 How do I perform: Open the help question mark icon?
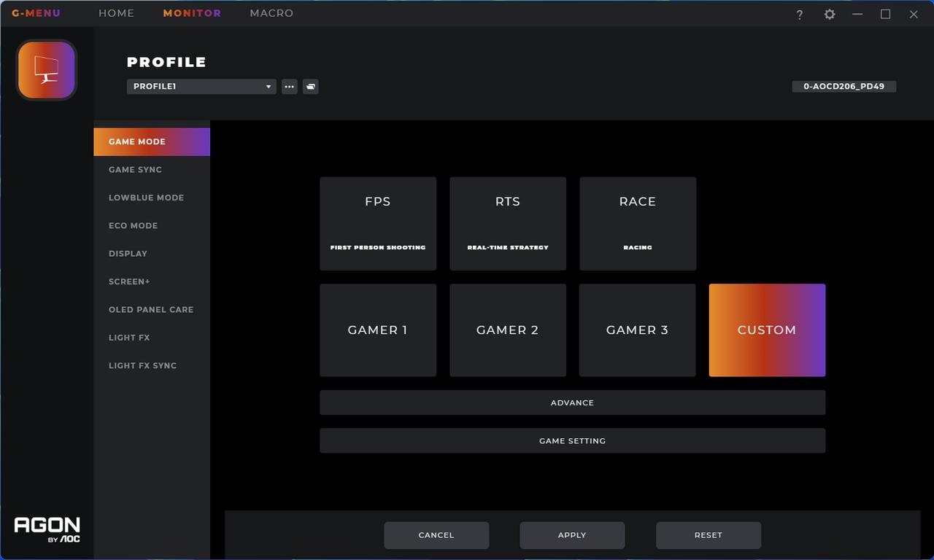[800, 15]
